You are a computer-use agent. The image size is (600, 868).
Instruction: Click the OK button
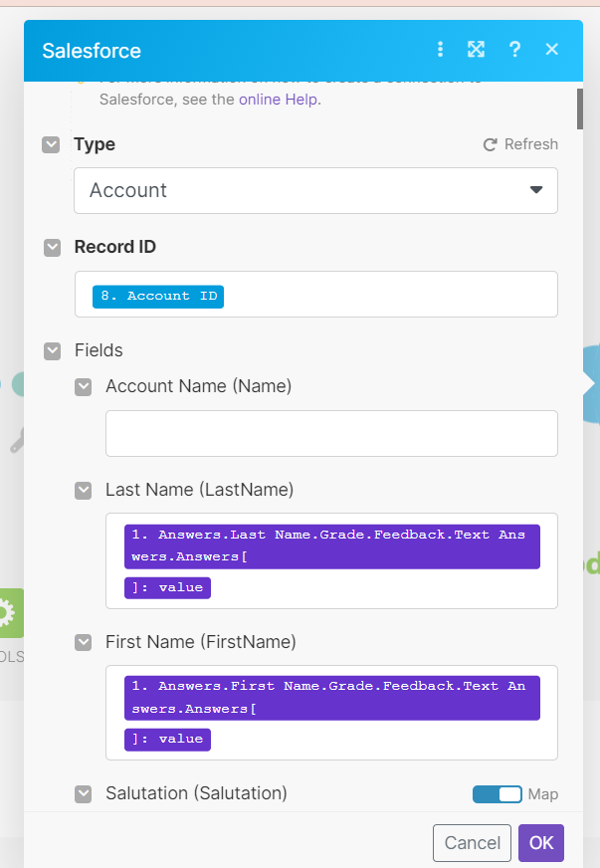(x=541, y=843)
